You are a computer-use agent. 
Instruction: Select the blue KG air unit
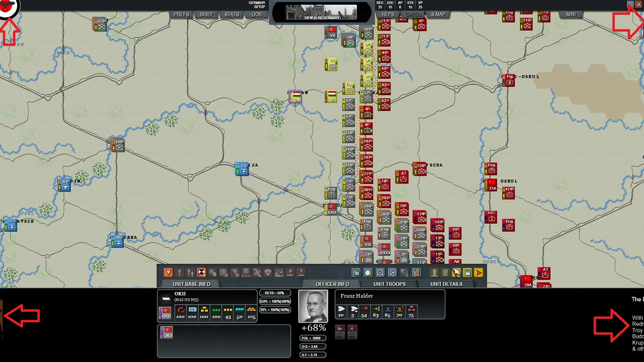pos(64,185)
